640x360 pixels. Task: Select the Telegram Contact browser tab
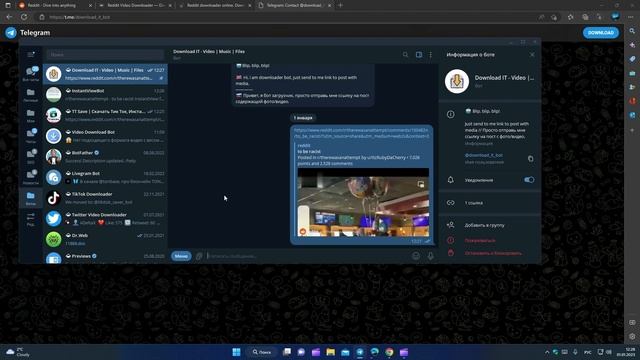(x=295, y=5)
